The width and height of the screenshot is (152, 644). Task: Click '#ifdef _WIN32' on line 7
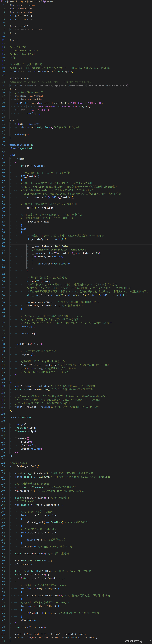19,26
